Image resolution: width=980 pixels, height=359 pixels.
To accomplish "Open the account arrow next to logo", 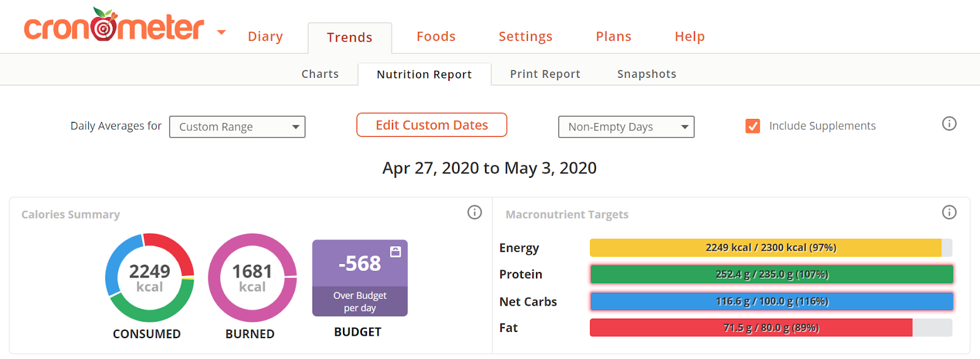I will pos(221,32).
